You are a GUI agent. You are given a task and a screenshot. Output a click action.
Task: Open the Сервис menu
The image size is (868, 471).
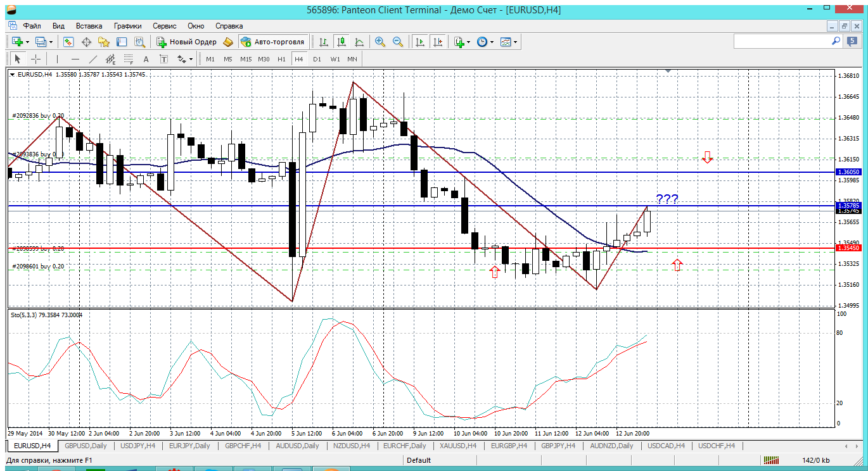pos(165,26)
